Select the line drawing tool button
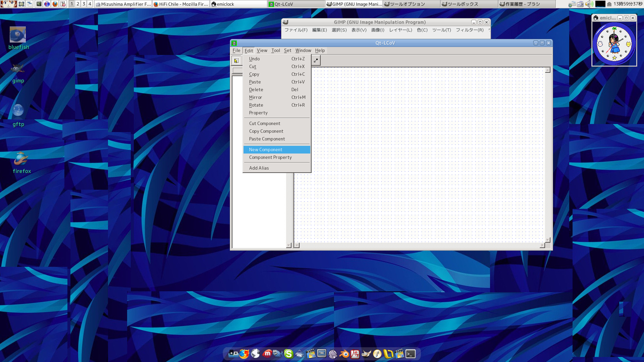This screenshot has height=362, width=644. click(316, 61)
